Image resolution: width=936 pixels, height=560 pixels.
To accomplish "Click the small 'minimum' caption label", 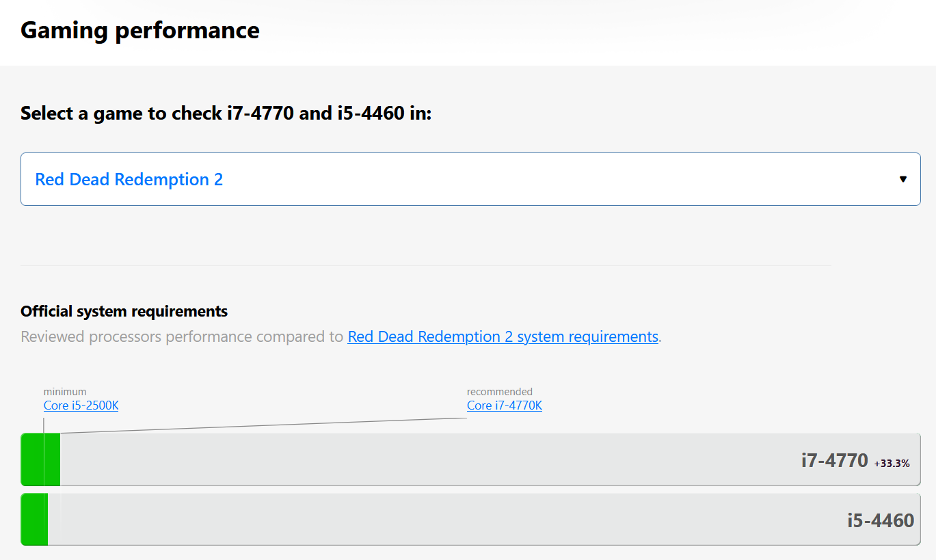I will (65, 392).
